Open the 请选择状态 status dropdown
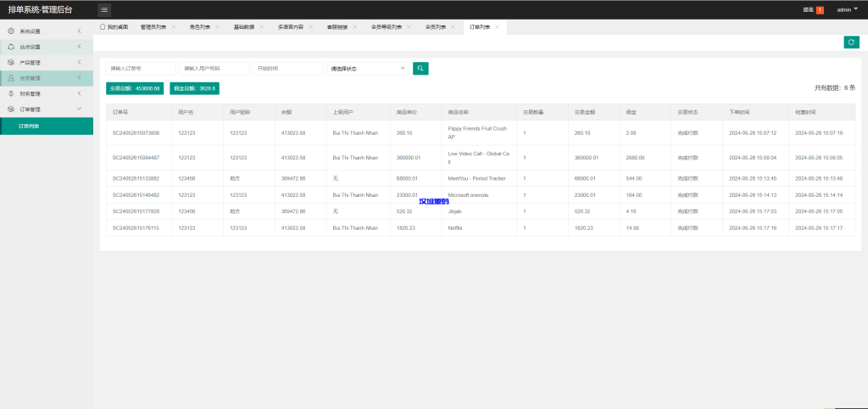 tap(367, 68)
